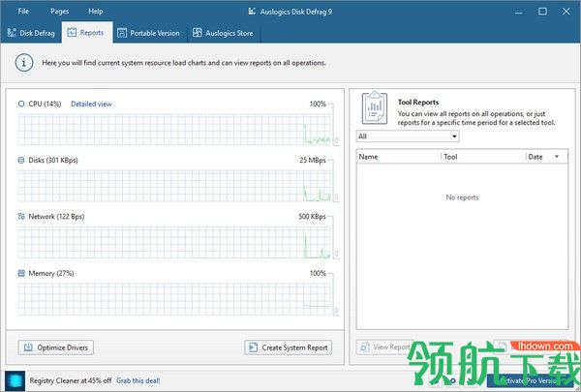Click the '25 MBps' scale label
581x392 pixels.
313,160
